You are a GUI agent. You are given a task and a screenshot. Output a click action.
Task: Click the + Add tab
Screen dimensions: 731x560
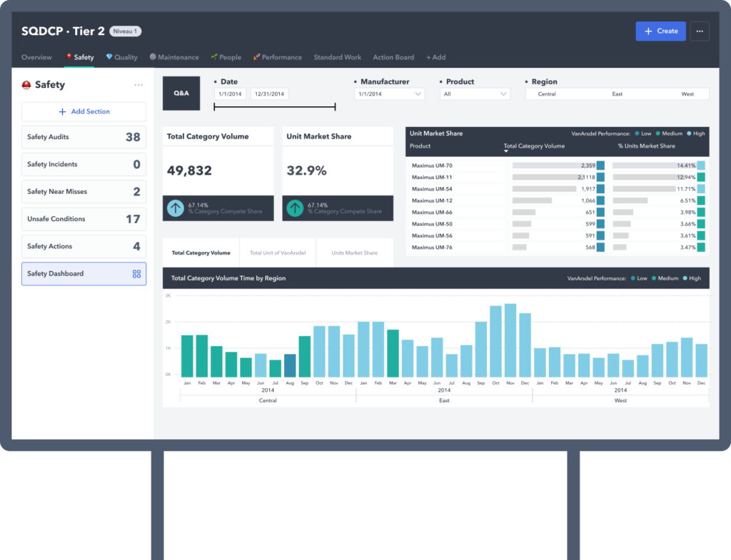click(436, 57)
